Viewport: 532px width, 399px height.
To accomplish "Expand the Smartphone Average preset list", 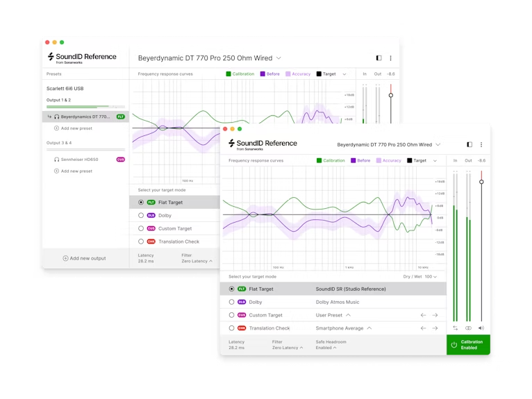I will point(369,328).
